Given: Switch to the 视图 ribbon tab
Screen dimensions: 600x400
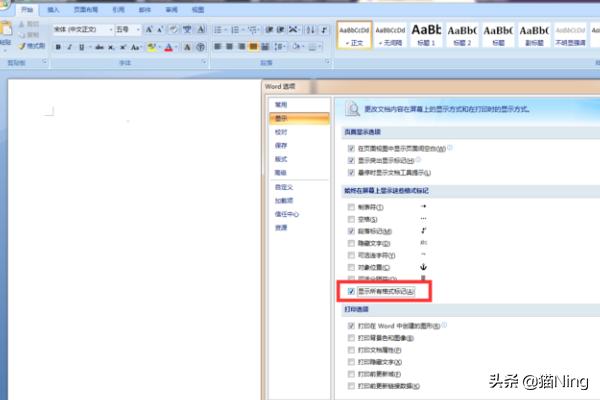Looking at the screenshot, I should [x=198, y=10].
